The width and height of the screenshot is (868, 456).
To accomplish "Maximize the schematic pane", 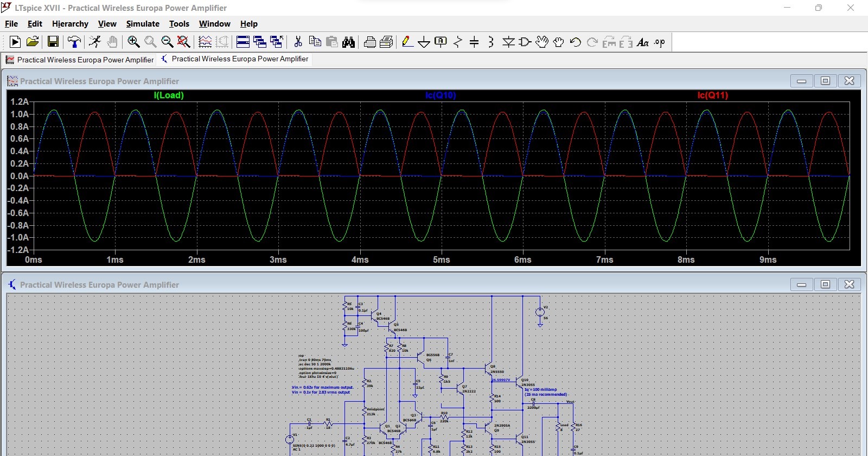I will coord(825,284).
